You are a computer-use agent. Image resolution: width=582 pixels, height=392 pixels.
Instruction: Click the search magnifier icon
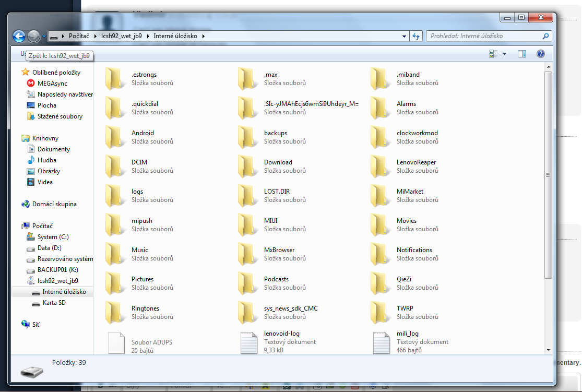tap(545, 36)
